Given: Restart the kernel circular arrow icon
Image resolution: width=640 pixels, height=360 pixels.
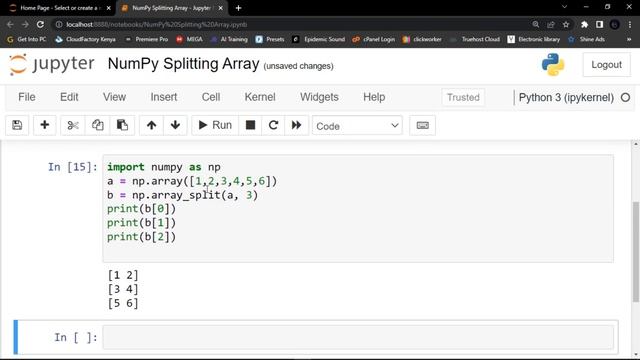Looking at the screenshot, I should coord(273,125).
